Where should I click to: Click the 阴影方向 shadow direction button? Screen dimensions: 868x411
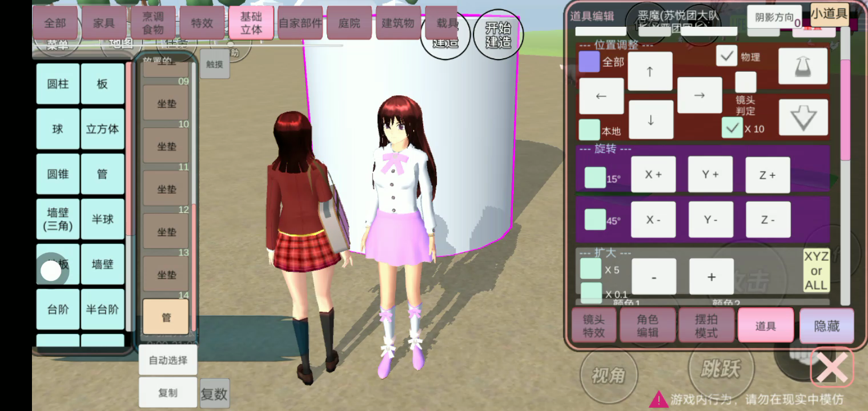pos(774,18)
